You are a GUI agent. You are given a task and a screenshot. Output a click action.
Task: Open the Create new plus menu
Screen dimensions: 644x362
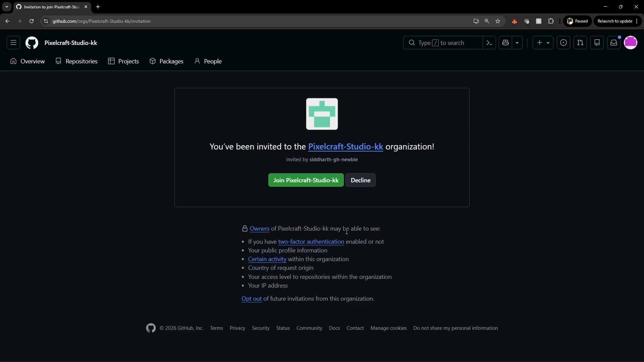point(543,43)
